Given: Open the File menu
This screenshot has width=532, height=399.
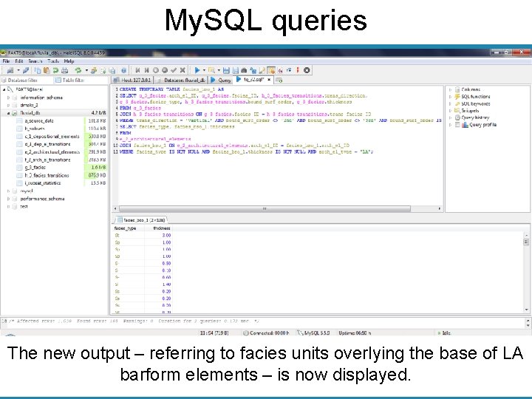Looking at the screenshot, I should (6, 61).
